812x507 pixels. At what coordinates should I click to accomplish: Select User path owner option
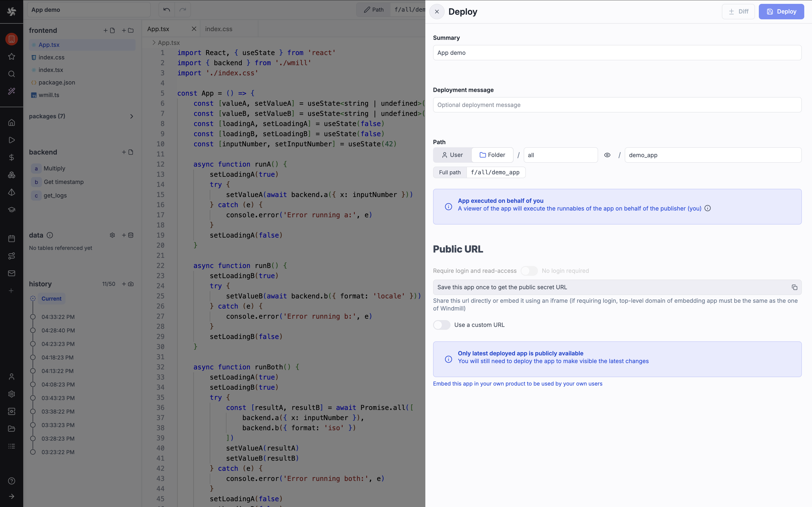click(x=452, y=155)
